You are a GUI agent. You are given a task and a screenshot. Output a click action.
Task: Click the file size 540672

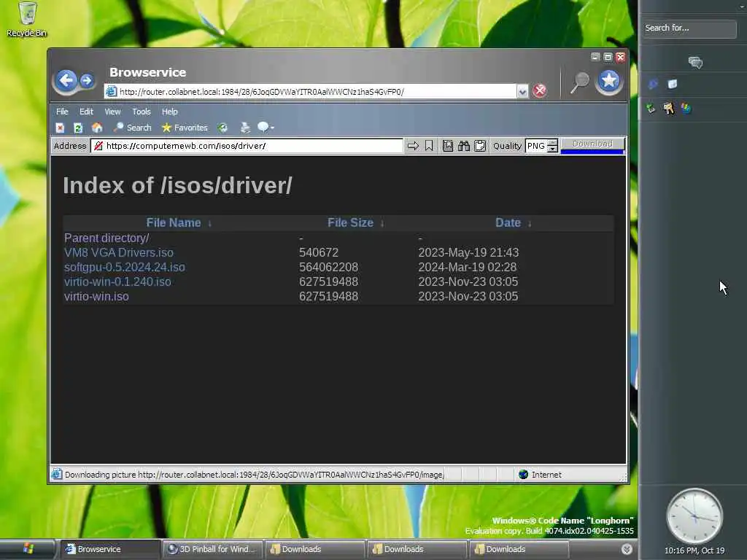[319, 252]
